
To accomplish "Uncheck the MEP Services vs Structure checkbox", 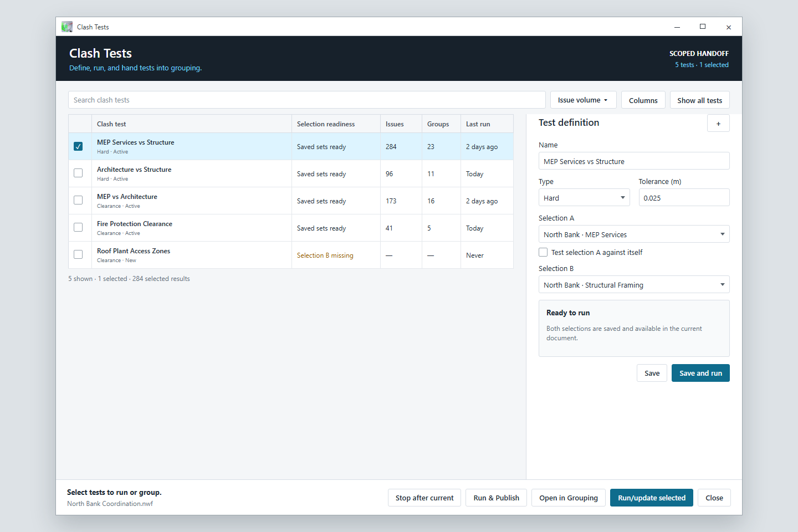I will tap(78, 146).
